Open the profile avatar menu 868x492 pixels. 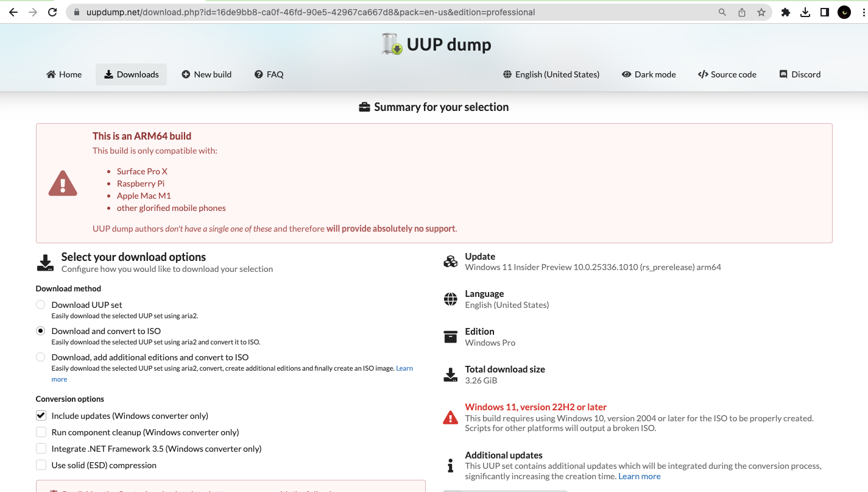click(844, 12)
